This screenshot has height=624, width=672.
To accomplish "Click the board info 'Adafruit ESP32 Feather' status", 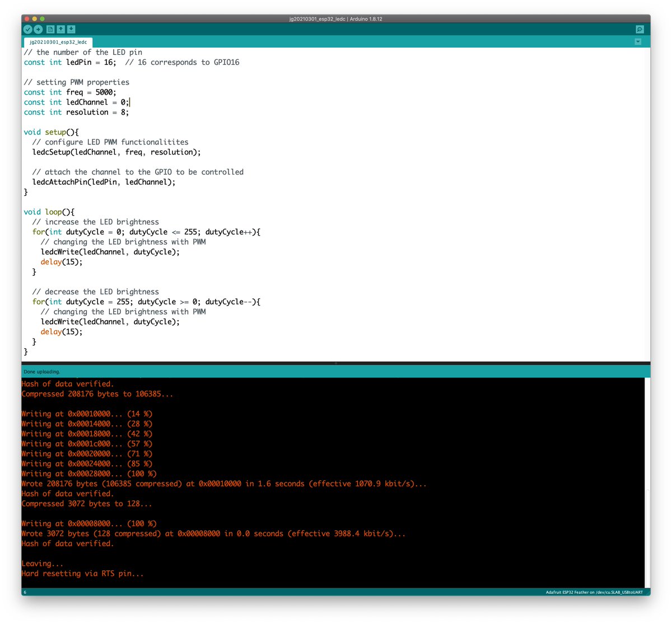I will pyautogui.click(x=594, y=592).
